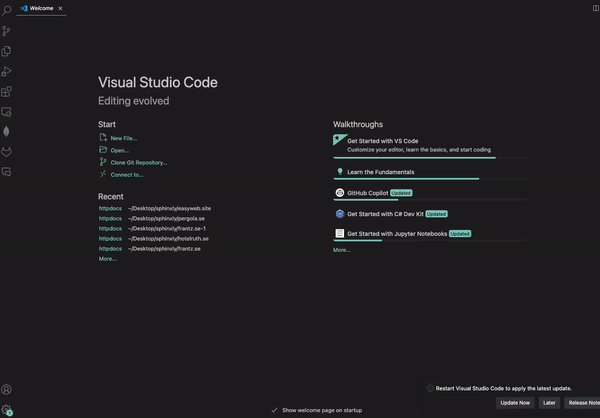Click the New File... link
Screen dimensions: 600x418
(124, 138)
